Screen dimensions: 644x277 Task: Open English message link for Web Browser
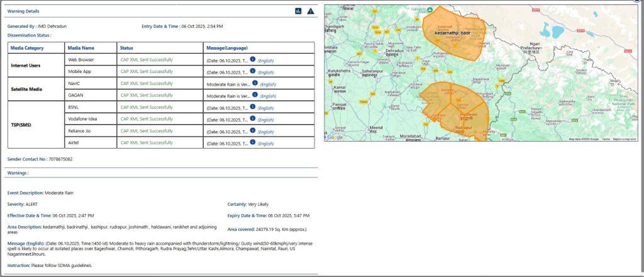pyautogui.click(x=265, y=60)
